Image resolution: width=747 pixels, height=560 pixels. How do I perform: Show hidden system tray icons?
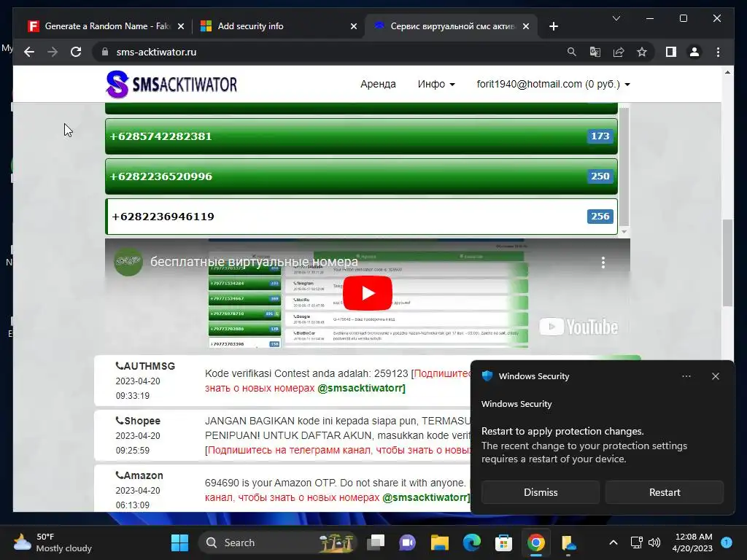(x=614, y=542)
